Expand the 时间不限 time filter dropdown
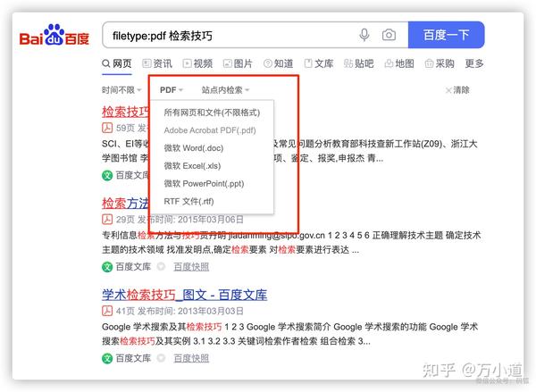 [x=121, y=90]
